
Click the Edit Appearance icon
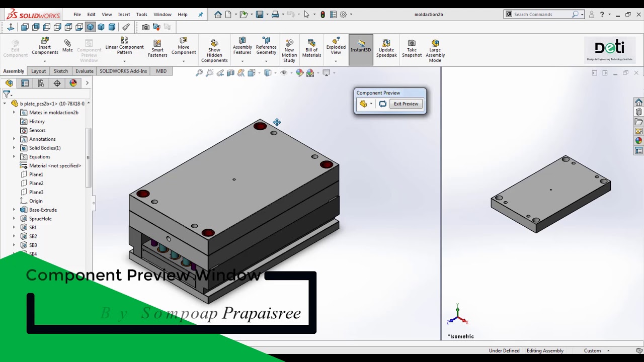(x=300, y=73)
